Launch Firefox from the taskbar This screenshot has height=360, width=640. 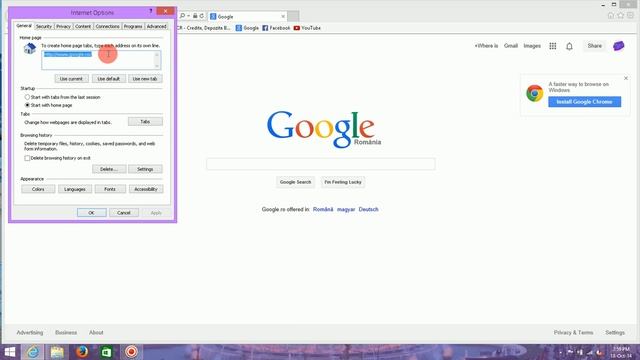pos(82,352)
